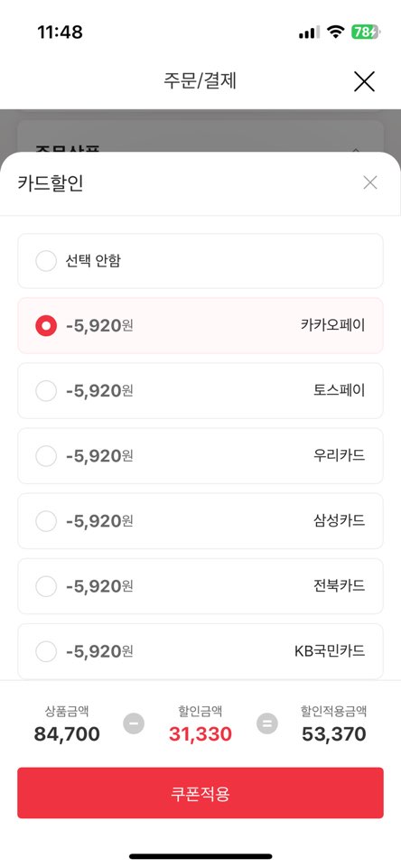Tap the gray equals circle icon
The width and height of the screenshot is (401, 868).
[x=267, y=723]
